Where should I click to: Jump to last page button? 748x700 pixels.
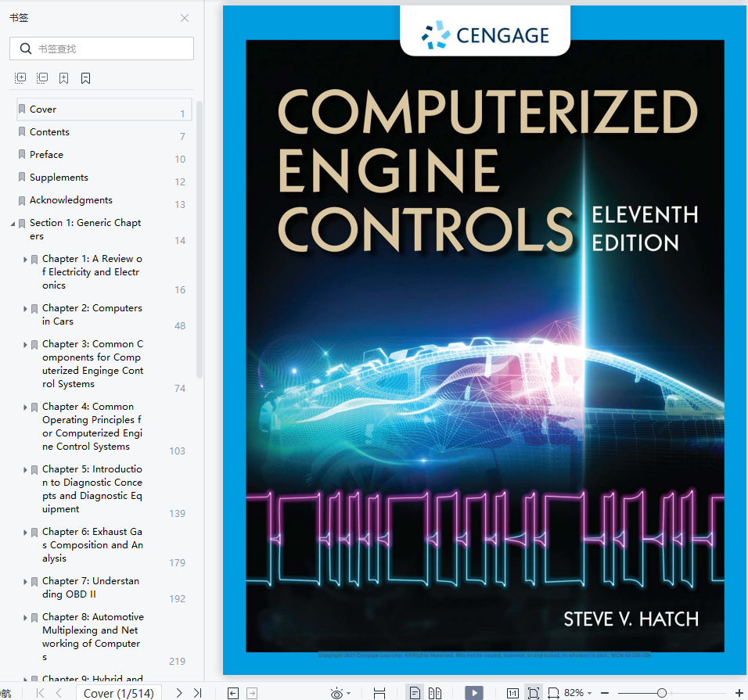197,693
